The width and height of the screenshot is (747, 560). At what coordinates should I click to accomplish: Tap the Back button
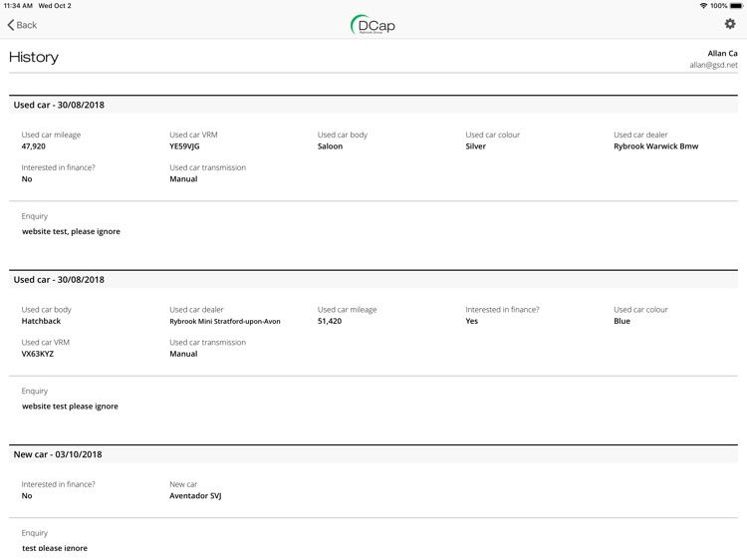(22, 25)
